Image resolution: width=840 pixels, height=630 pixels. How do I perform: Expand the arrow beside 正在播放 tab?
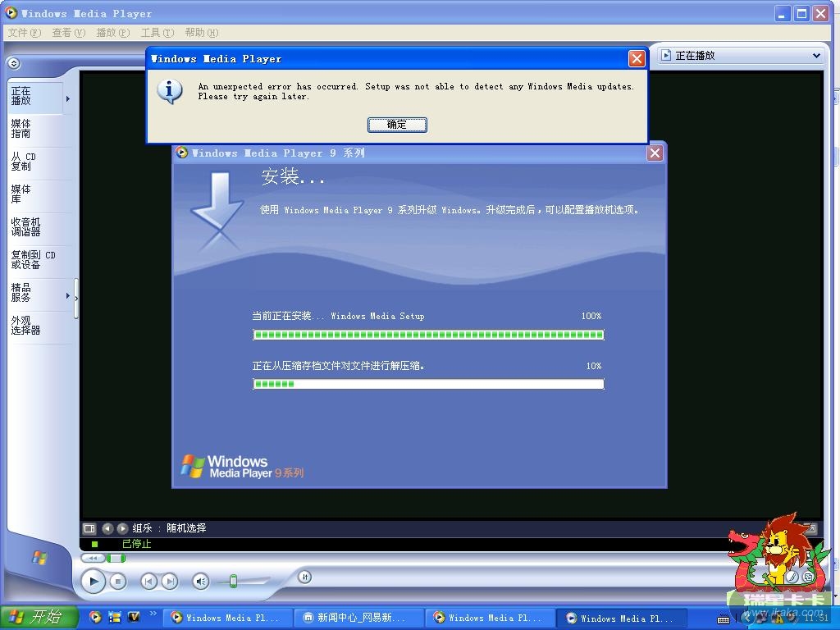click(x=68, y=98)
